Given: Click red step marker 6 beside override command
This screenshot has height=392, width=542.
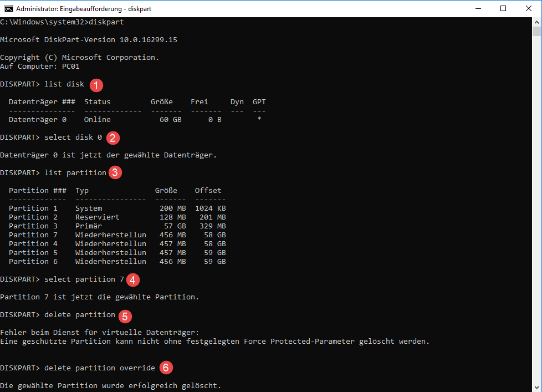Looking at the screenshot, I should [x=165, y=368].
